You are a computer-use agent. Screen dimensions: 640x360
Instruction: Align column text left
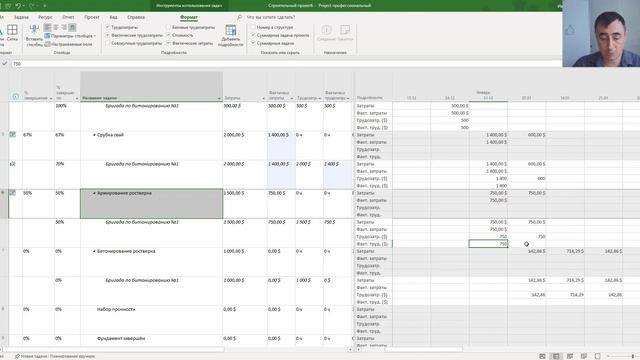tap(48, 27)
